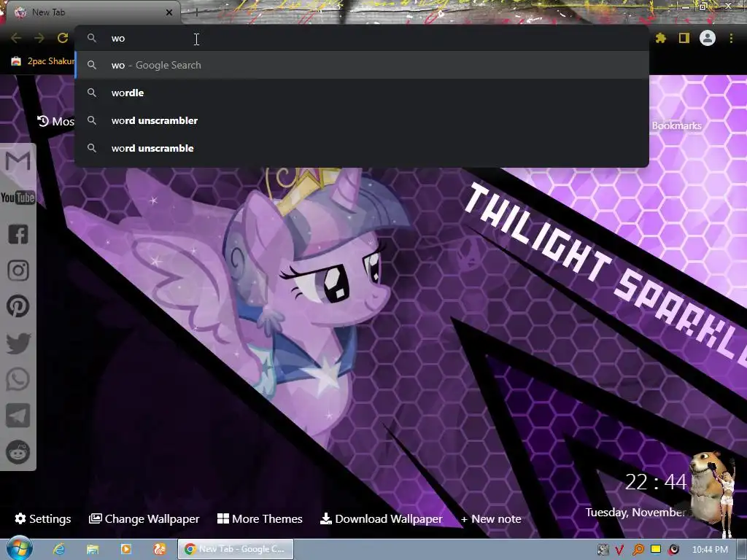This screenshot has width=747, height=560.
Task: Open the orange app icon in taskbar
Action: pos(160,549)
